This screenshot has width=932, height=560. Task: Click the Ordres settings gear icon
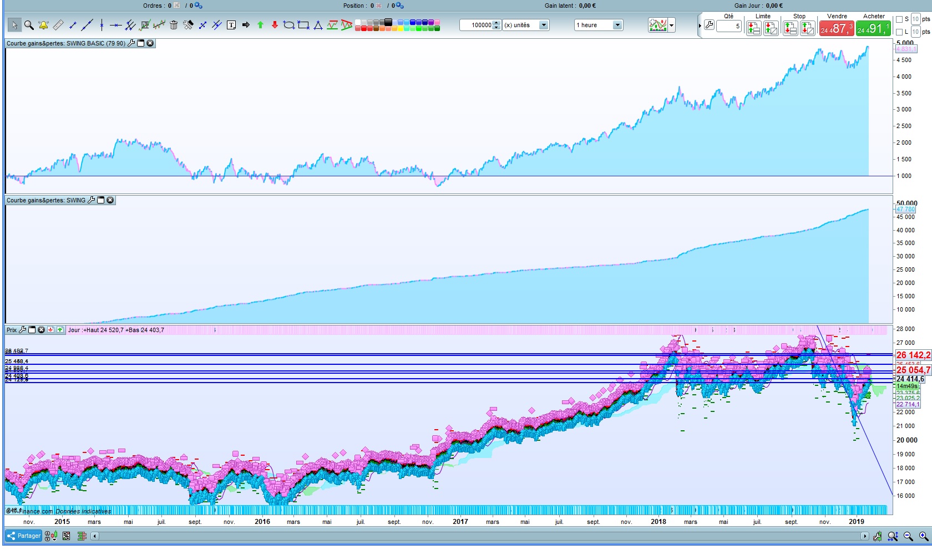coord(198,6)
